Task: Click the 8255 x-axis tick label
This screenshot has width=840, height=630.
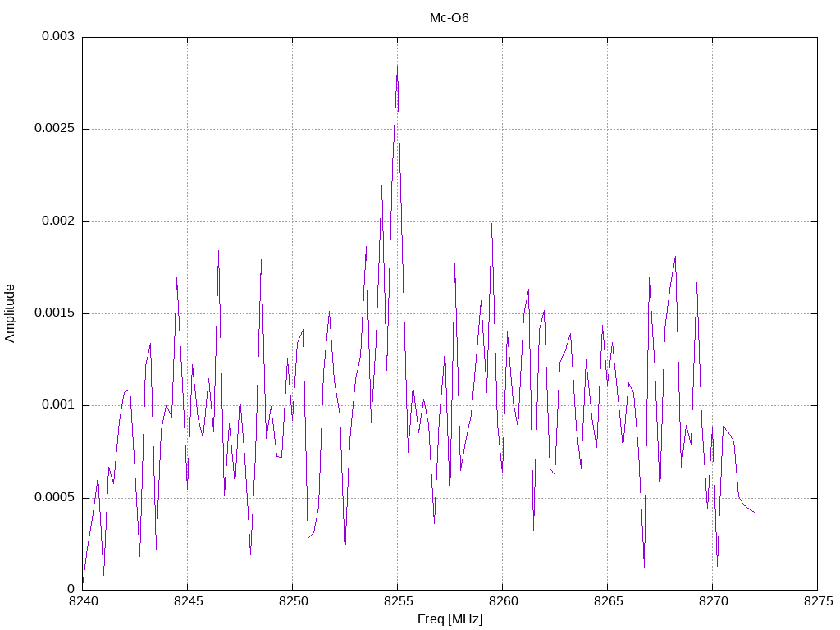Action: coord(399,601)
